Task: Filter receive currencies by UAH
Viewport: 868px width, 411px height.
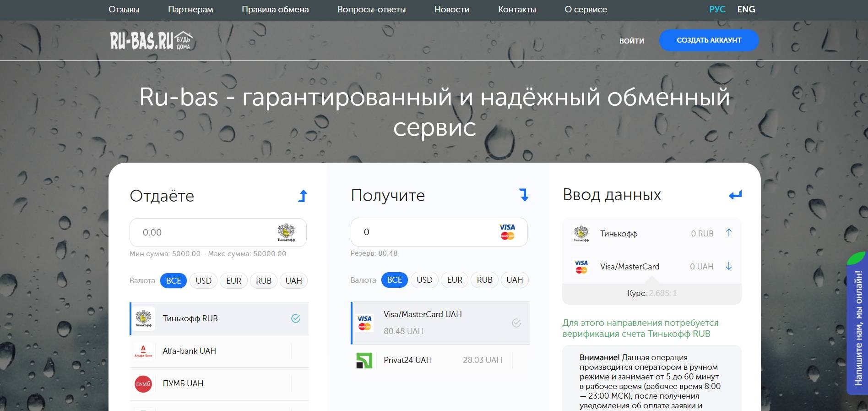Action: coord(515,280)
